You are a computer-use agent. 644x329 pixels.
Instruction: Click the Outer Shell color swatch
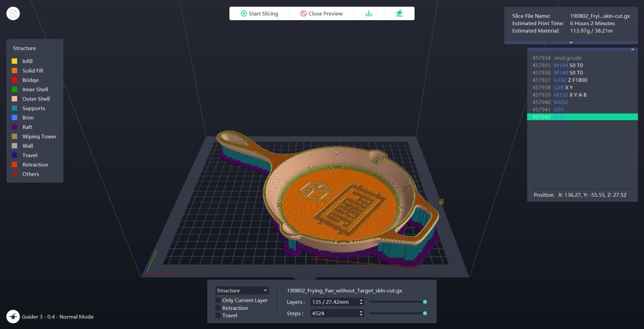click(x=14, y=99)
